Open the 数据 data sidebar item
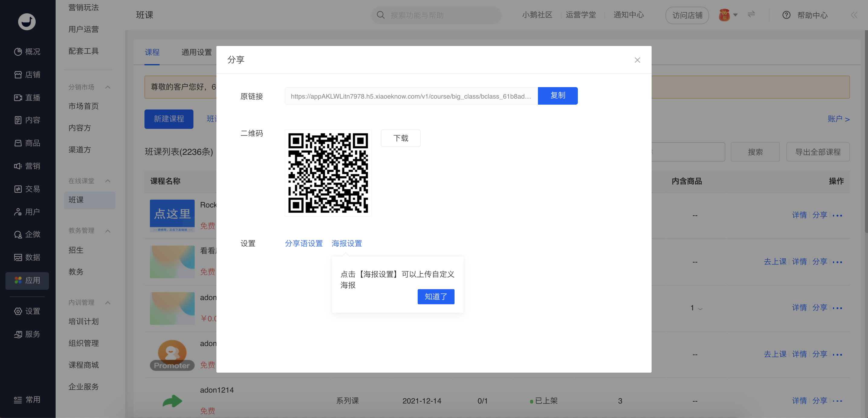868x418 pixels. (x=27, y=257)
